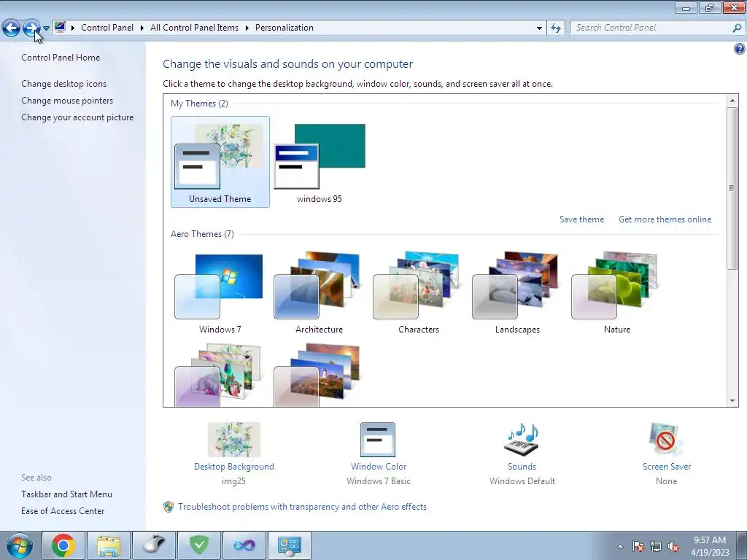Image resolution: width=747 pixels, height=560 pixels.
Task: Expand the root arrow before Control Panel breadcrumb
Action: [72, 28]
